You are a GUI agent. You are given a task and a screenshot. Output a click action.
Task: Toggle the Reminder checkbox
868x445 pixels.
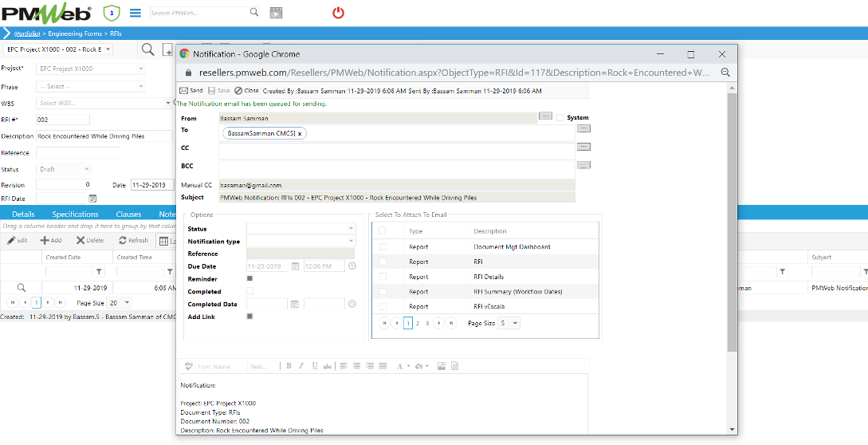pyautogui.click(x=249, y=279)
